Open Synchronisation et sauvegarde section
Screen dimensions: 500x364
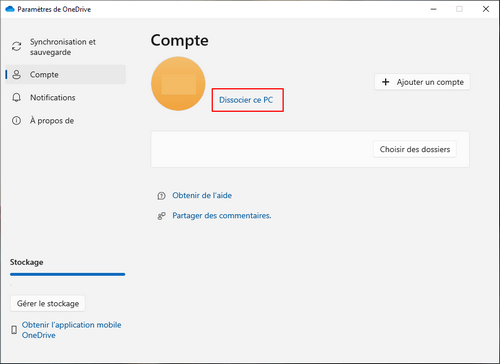[66, 47]
